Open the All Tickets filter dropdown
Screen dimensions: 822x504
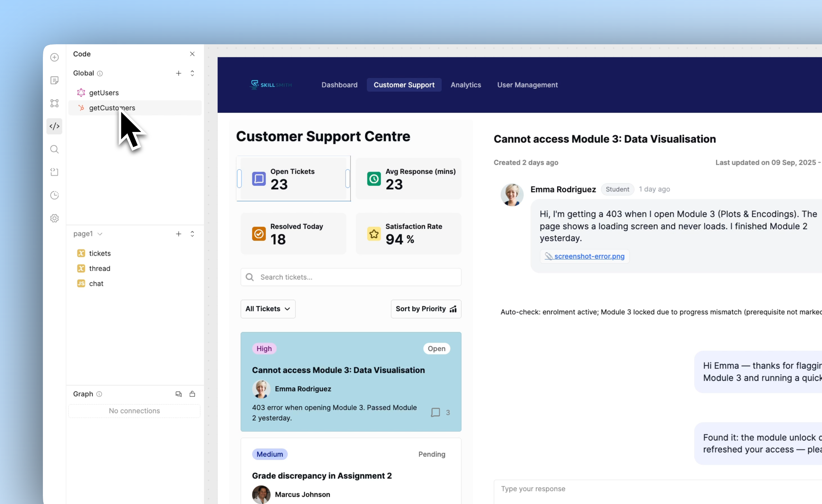click(268, 309)
